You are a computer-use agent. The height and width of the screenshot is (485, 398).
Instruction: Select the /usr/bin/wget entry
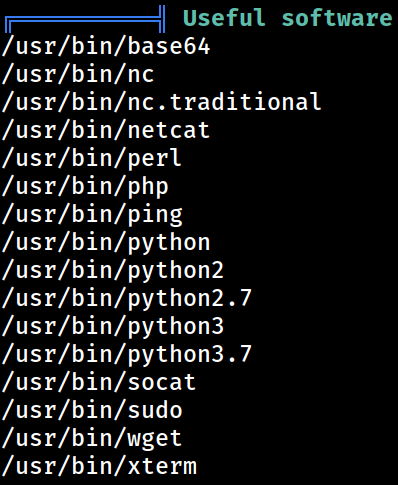tap(92, 439)
